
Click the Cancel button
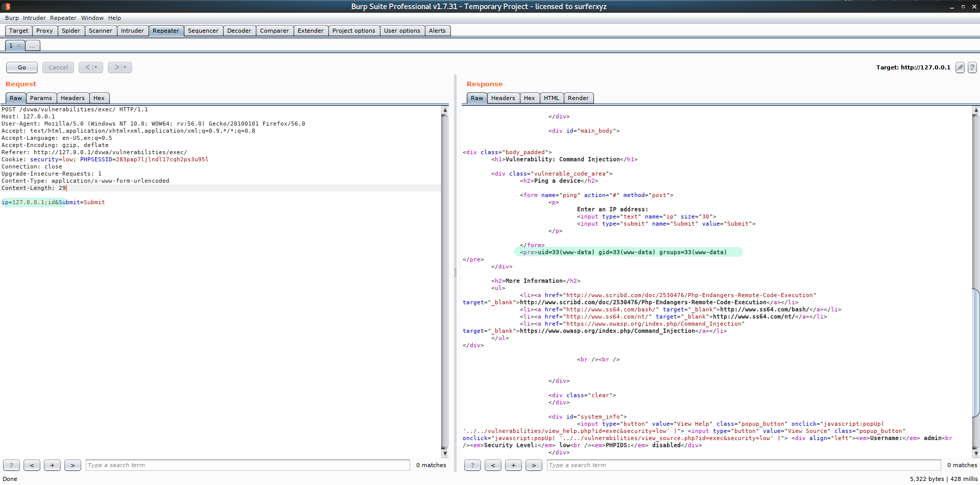click(x=58, y=67)
